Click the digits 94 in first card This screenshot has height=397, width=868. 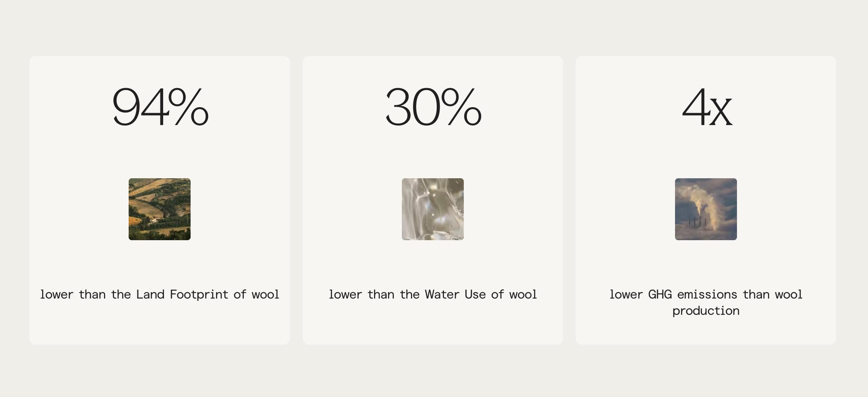click(140, 107)
